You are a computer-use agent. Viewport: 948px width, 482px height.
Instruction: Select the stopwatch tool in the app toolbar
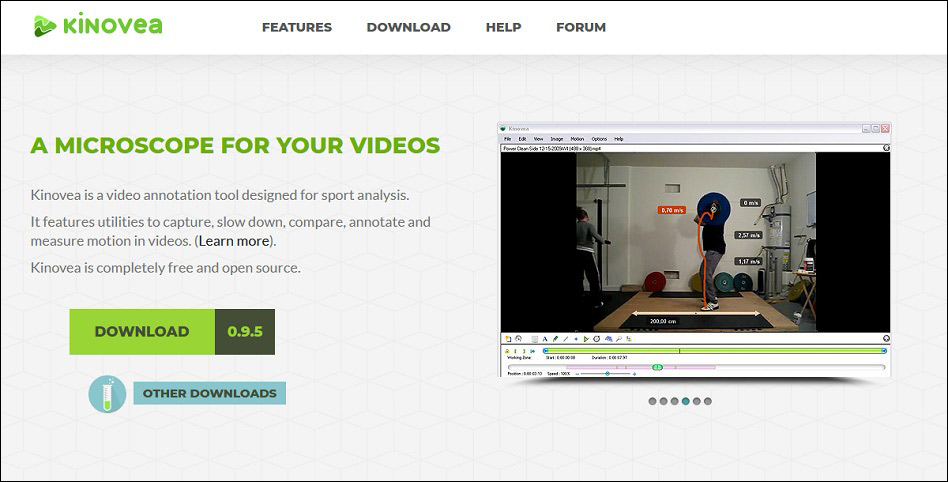tap(597, 339)
